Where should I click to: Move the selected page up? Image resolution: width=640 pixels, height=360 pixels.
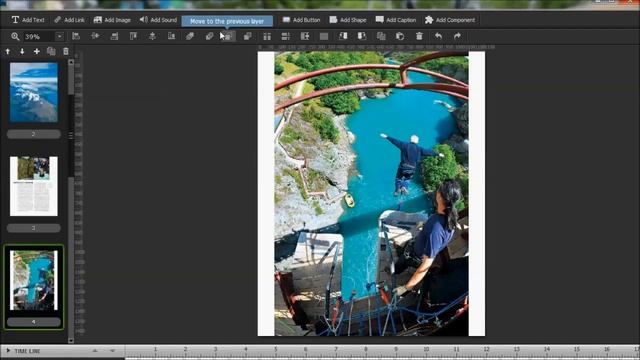[8, 51]
